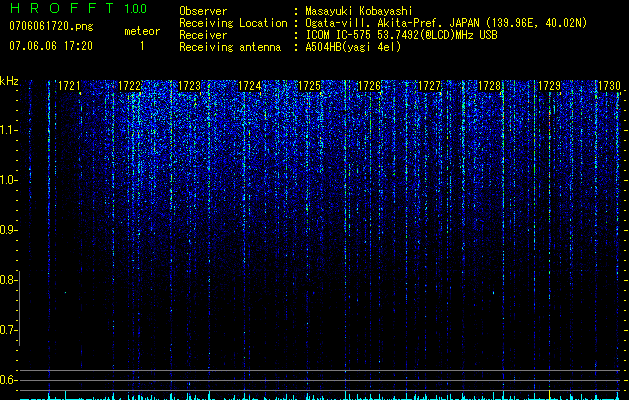
Task: Click the 1727 time marker
Action: tap(429, 86)
